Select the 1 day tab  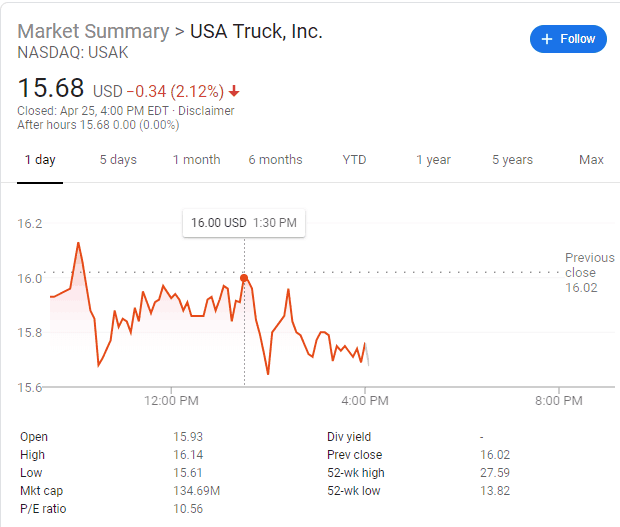pos(40,160)
